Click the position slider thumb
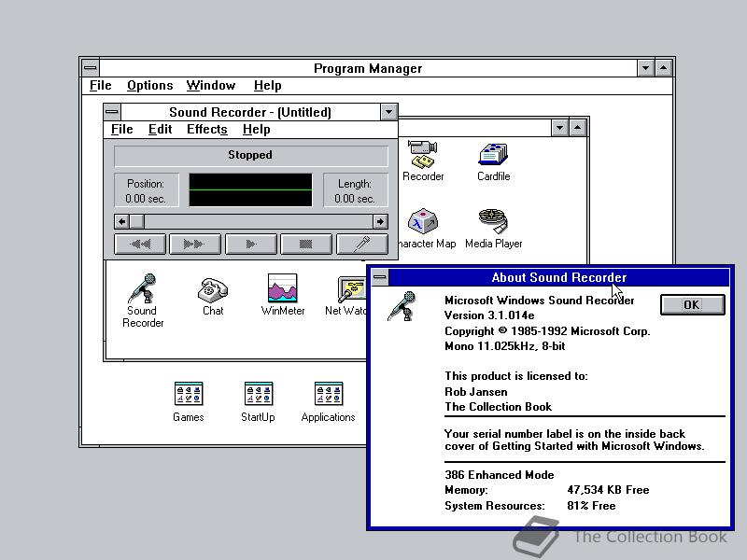Viewport: 747px width, 560px height. [x=137, y=222]
